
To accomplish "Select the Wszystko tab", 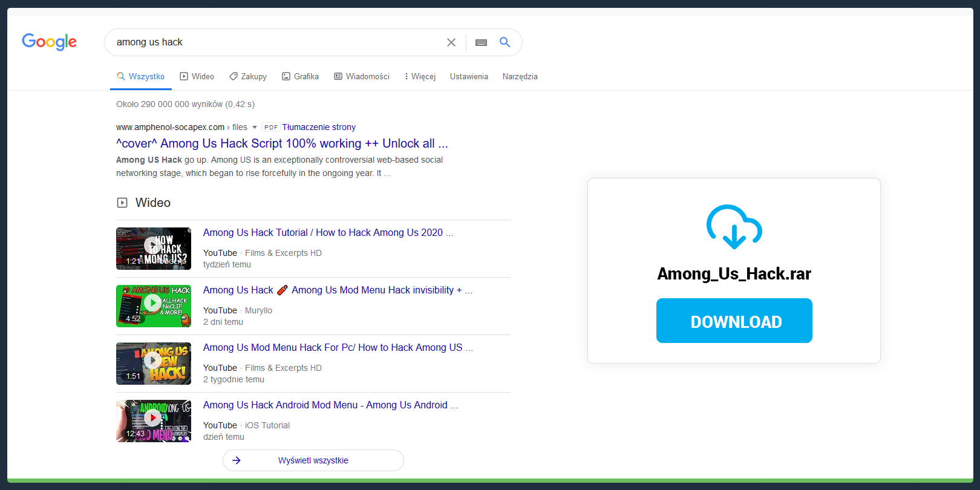I will click(140, 76).
